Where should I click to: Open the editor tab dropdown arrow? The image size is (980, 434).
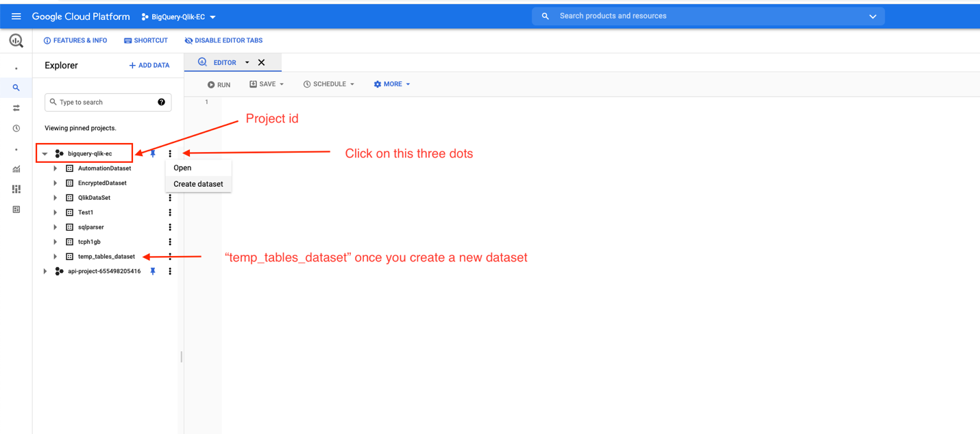pyautogui.click(x=247, y=62)
